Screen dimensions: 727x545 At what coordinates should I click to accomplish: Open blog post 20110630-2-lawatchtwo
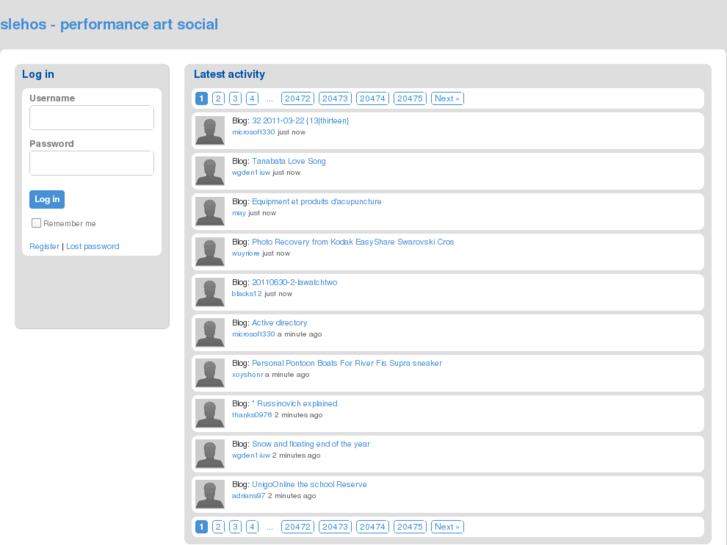tap(294, 282)
